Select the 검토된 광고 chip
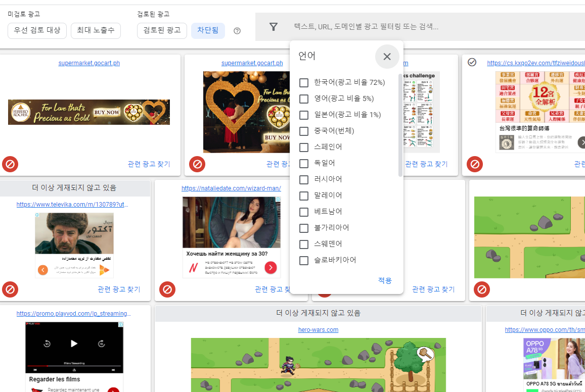 click(162, 31)
